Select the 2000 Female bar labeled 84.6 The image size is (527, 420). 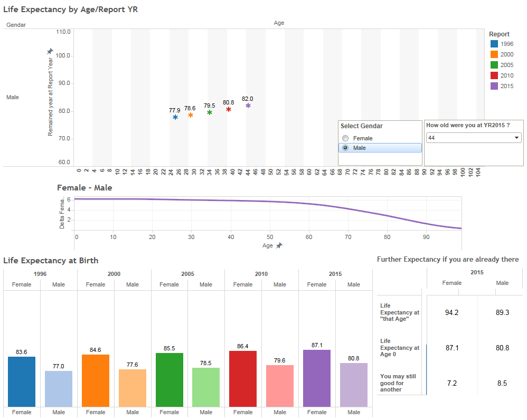pos(96,381)
